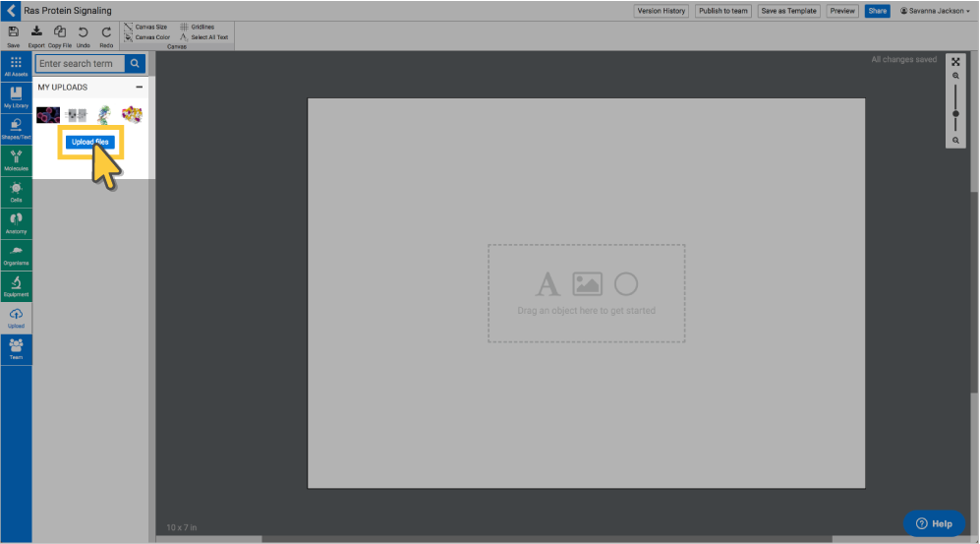Open the Help button
980x544 pixels.
(935, 524)
